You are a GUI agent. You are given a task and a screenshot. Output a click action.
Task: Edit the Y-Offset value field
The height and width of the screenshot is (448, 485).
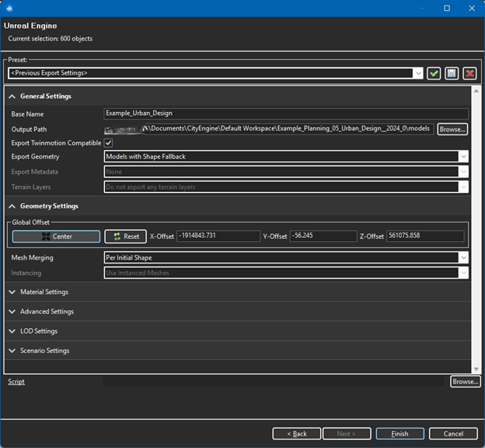click(x=323, y=236)
